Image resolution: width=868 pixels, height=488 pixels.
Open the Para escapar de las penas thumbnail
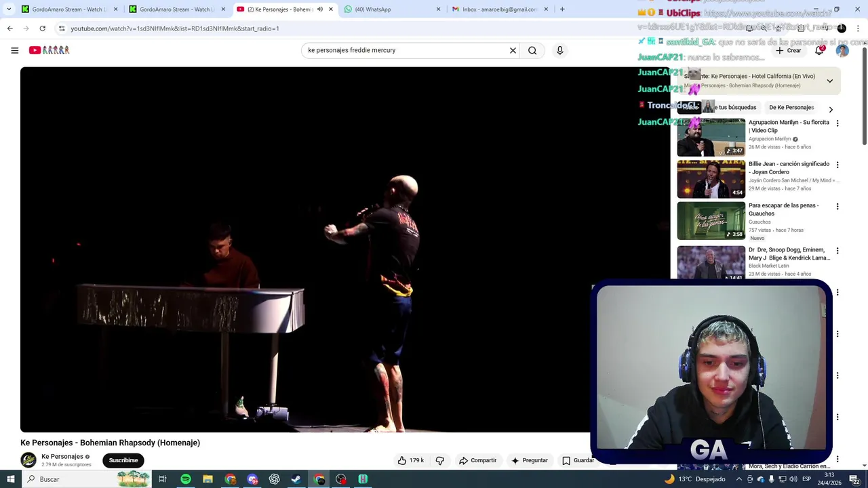(711, 220)
